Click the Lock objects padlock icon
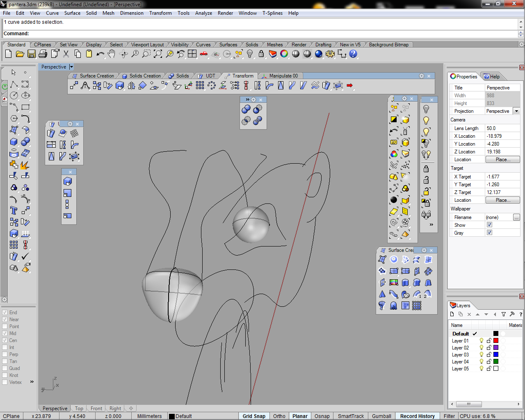525x420 pixels. 261,54
